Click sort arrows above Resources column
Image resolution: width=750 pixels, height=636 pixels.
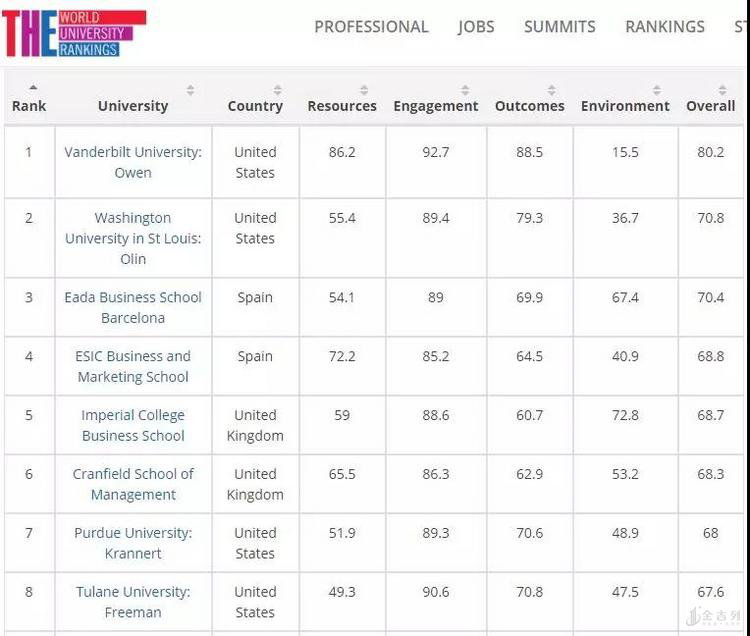tap(364, 90)
